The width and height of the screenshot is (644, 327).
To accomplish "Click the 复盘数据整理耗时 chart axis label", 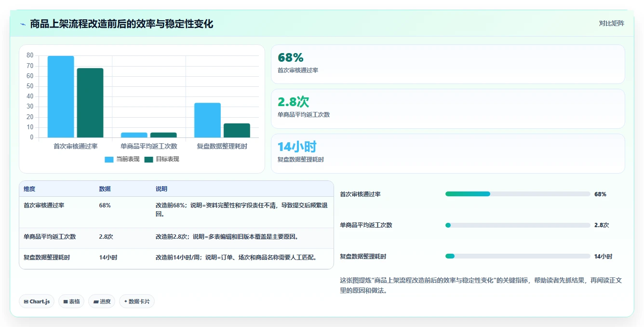I will pyautogui.click(x=222, y=146).
